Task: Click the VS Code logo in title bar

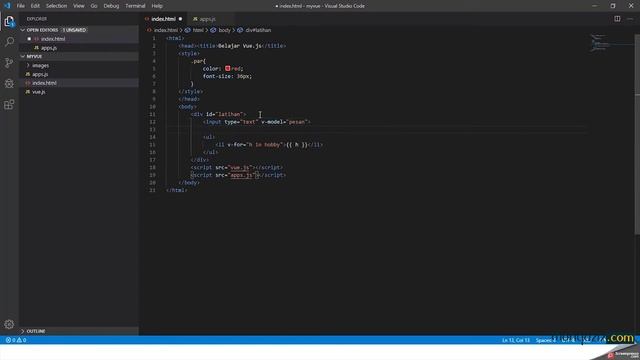Action: pyautogui.click(x=7, y=6)
